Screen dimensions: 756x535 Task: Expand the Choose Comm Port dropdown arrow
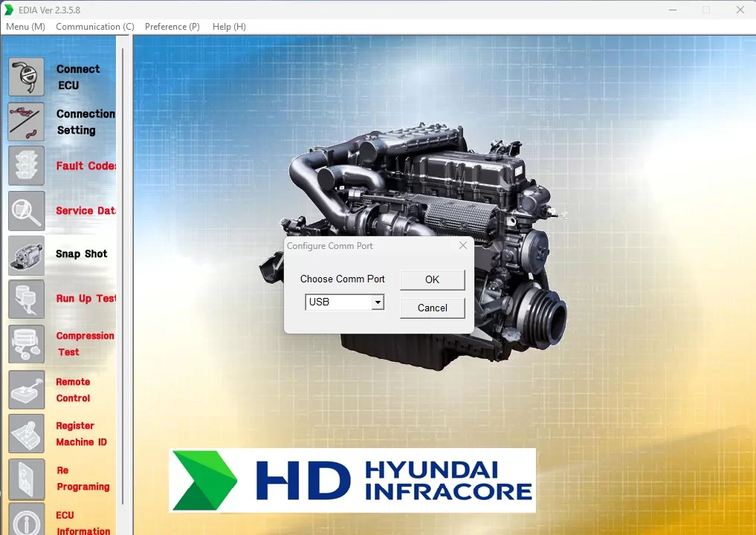pyautogui.click(x=378, y=302)
